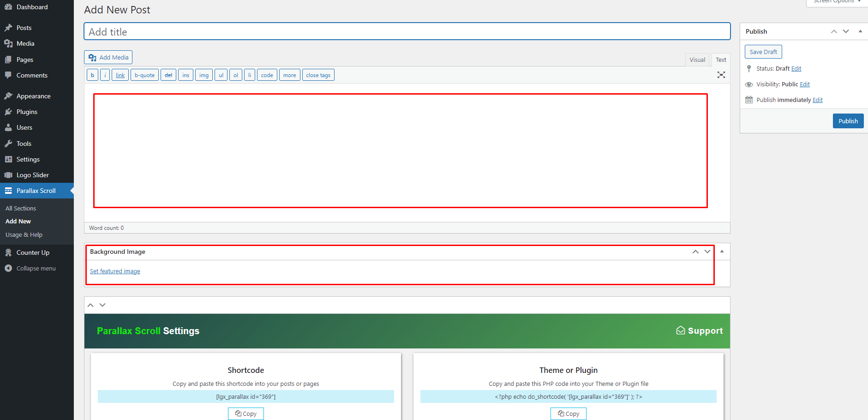Viewport: 868px width, 420px height.
Task: Copy the PHP code with Copy button
Action: [x=569, y=414]
